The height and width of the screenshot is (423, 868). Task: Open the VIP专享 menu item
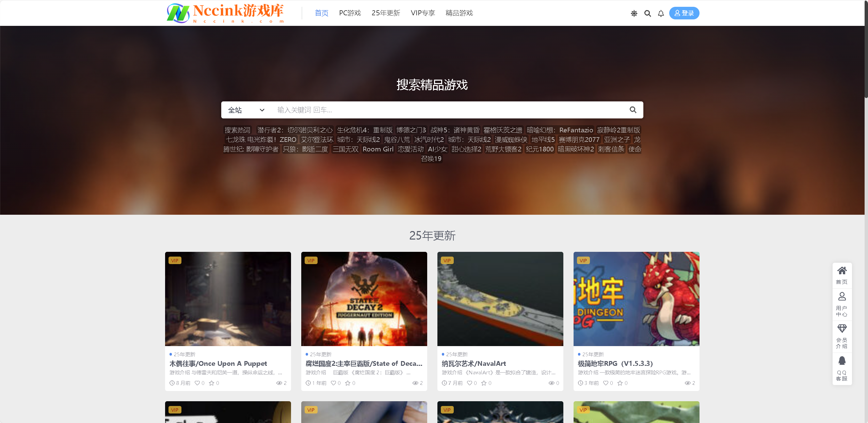click(422, 13)
